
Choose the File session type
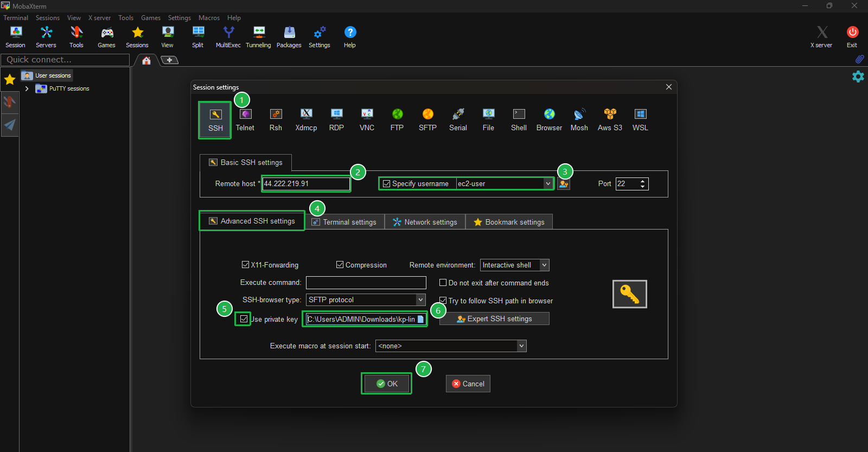pos(488,120)
